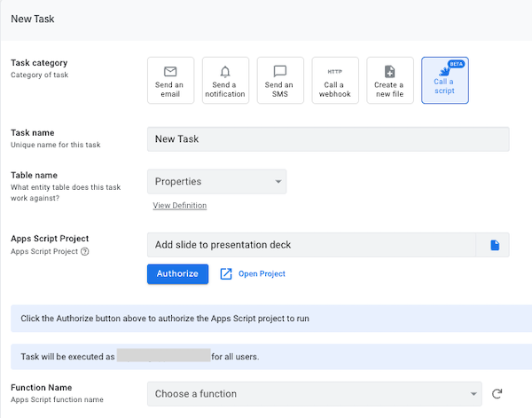Select the Call a script category
The image size is (532, 418).
tap(444, 81)
